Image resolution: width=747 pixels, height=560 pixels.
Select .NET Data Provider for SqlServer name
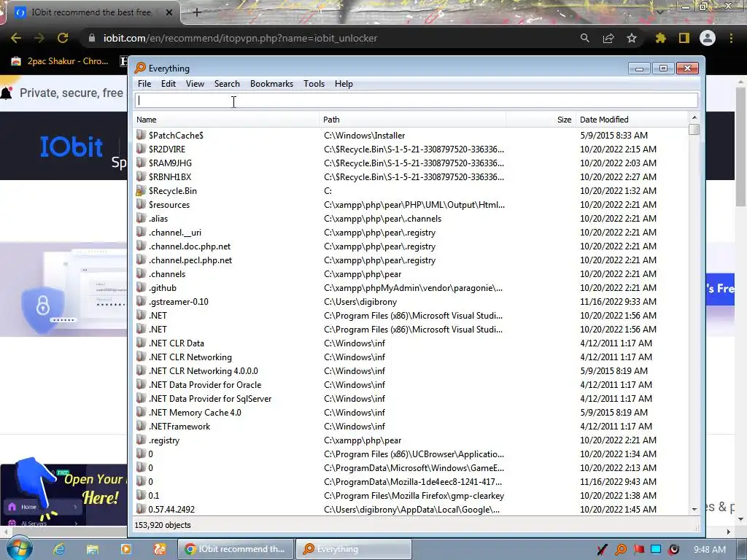tap(210, 399)
